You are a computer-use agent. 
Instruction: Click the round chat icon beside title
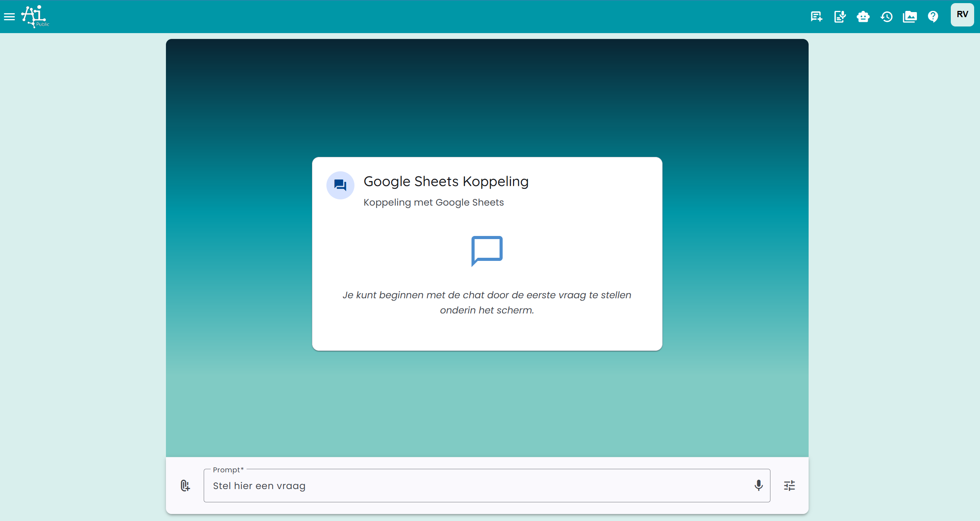point(340,185)
